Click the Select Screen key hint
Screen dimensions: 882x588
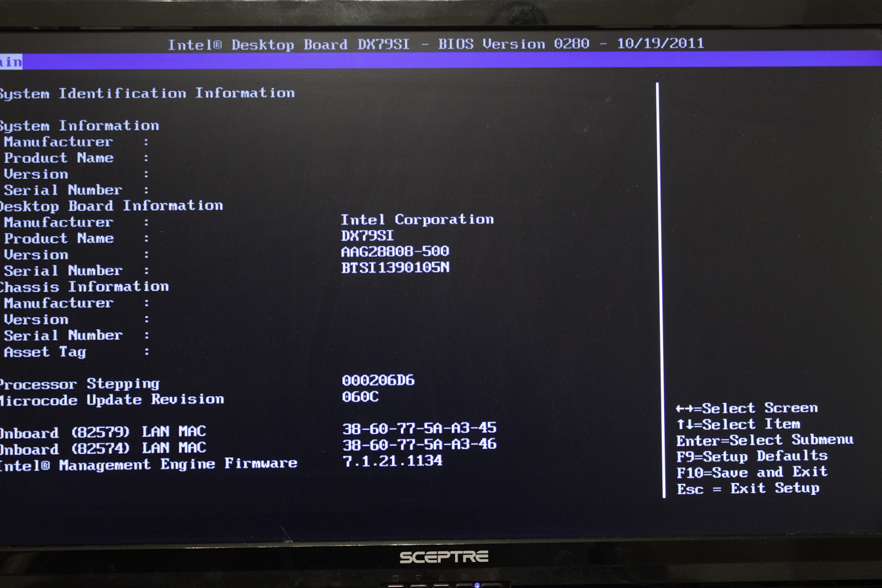747,408
